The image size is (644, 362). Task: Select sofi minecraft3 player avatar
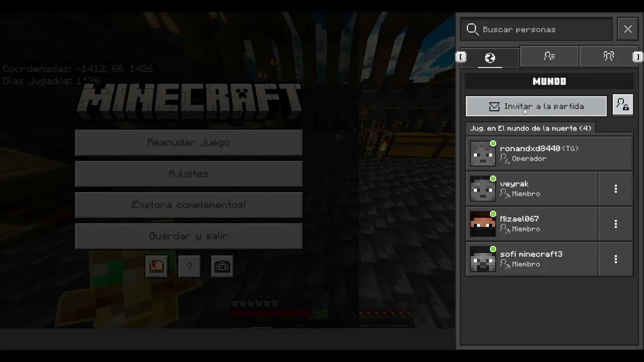pyautogui.click(x=482, y=259)
